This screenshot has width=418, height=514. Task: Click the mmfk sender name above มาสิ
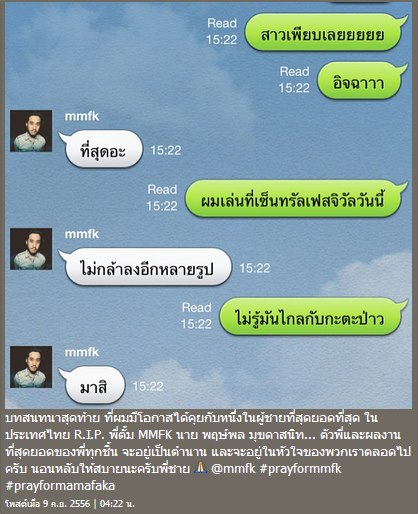click(x=82, y=352)
